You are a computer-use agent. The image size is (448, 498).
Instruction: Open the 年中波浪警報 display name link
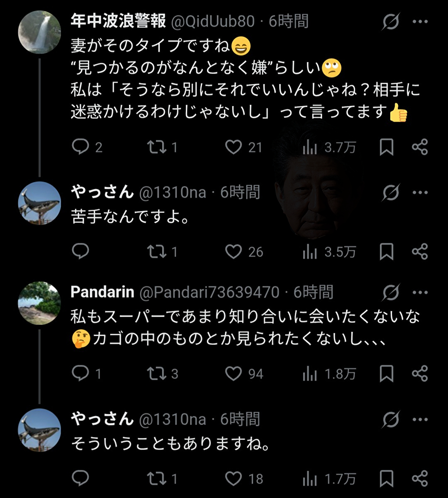tap(118, 21)
